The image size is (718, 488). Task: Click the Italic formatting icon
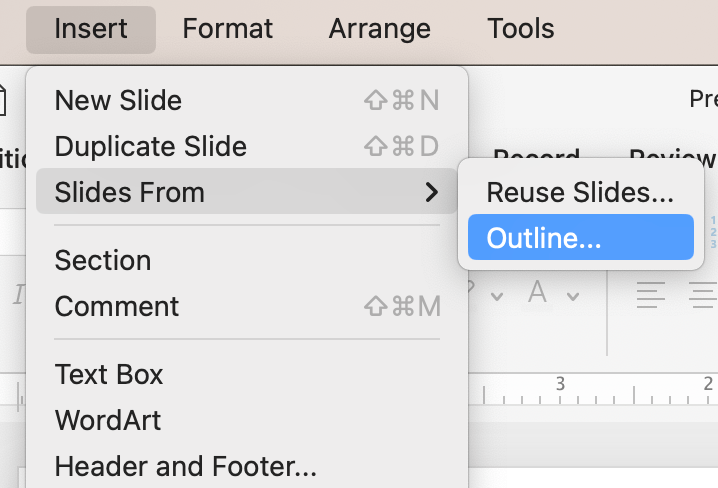tap(17, 294)
